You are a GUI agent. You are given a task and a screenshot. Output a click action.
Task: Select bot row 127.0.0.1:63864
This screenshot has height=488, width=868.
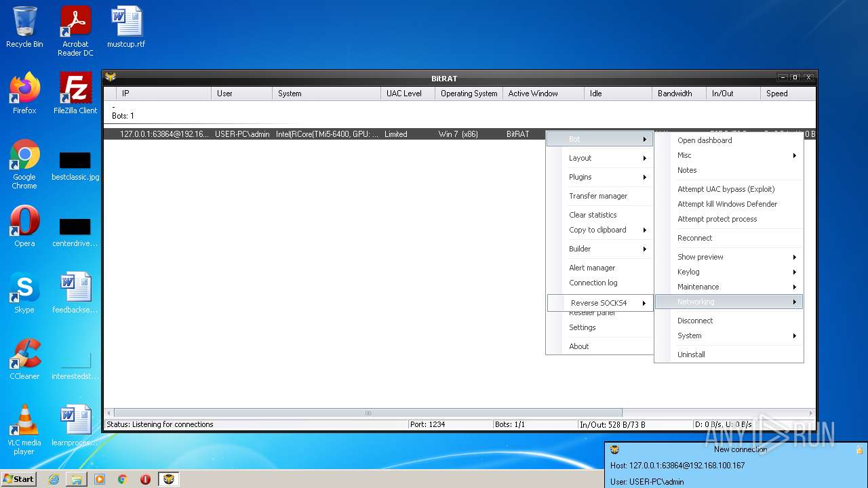325,134
